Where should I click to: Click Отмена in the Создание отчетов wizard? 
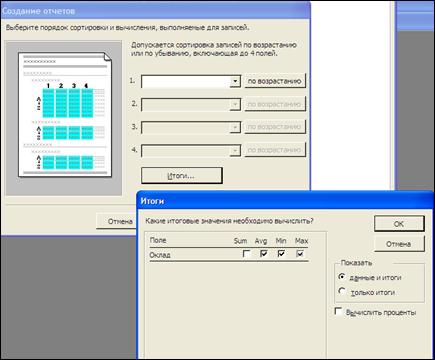[117, 221]
